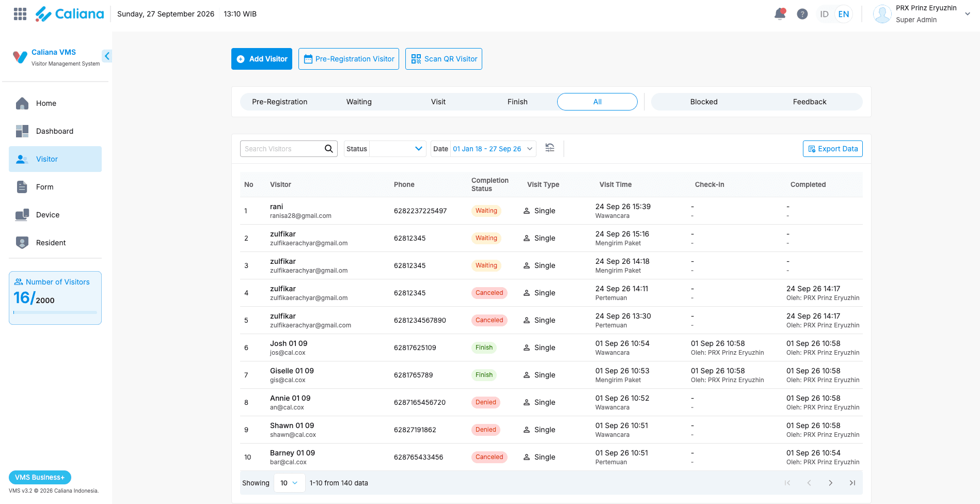This screenshot has width=980, height=504.
Task: Click the Caliana logo
Action: [70, 14]
